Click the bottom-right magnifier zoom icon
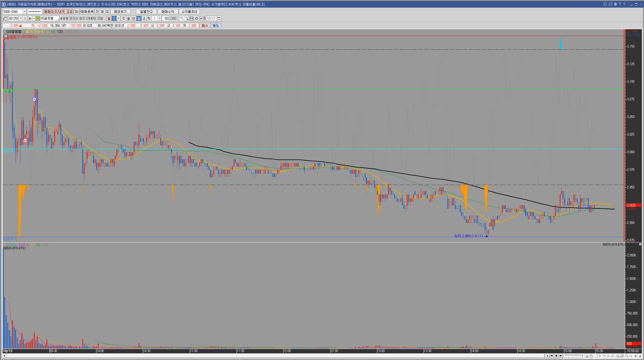Viewport: 644px width, 360px height. tap(626, 356)
